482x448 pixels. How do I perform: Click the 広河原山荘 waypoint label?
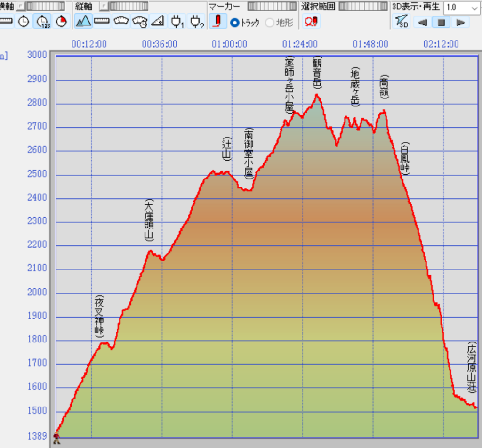[x=472, y=367]
